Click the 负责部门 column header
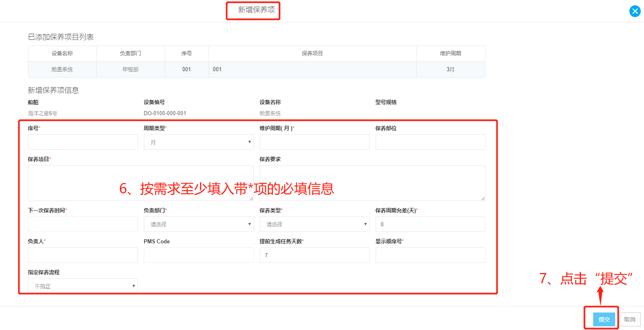Screen dimensions: 644x330 (131, 53)
